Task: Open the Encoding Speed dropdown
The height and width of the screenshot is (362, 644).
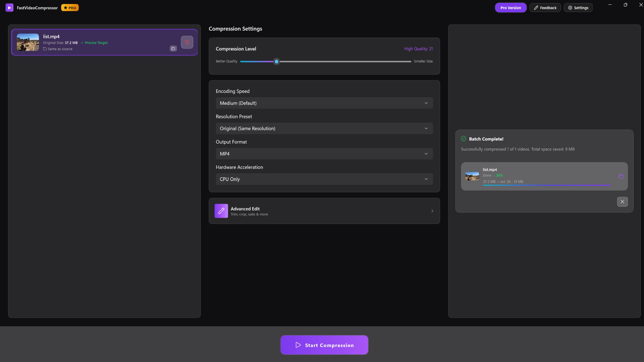Action: click(324, 103)
